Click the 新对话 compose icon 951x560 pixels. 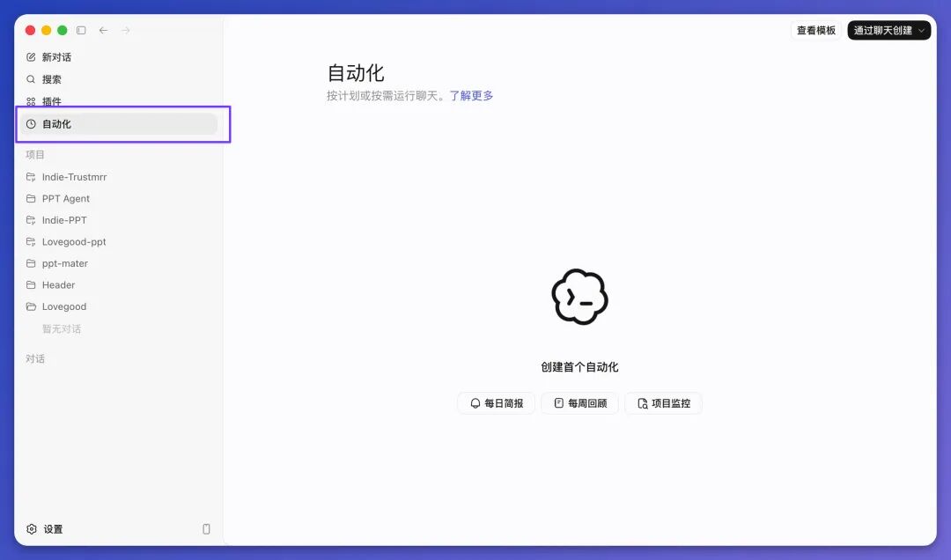point(31,57)
